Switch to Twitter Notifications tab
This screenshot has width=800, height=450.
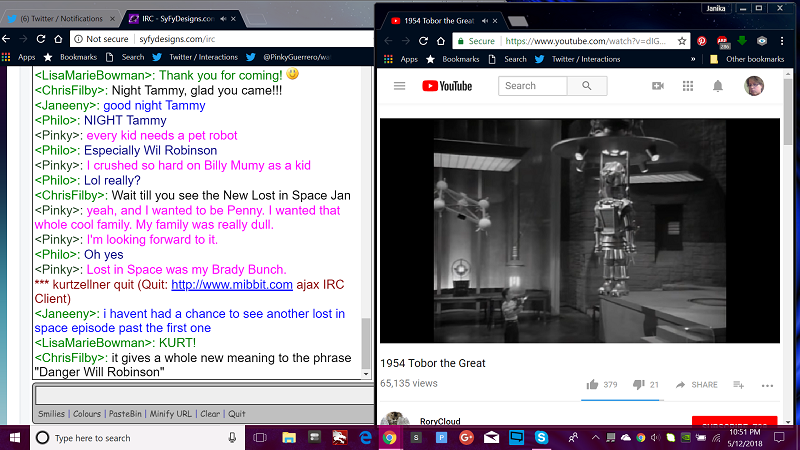61,19
